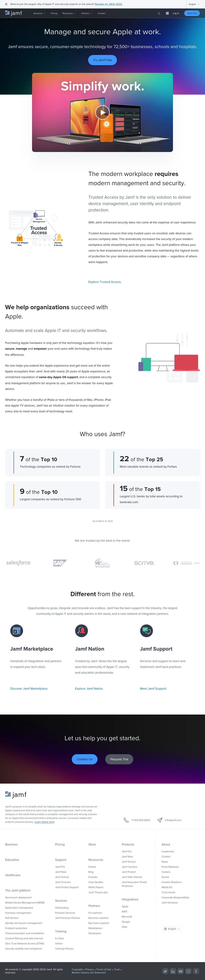The image size is (205, 980).
Task: Follow the Explore Trusted Access link
Action: (105, 282)
